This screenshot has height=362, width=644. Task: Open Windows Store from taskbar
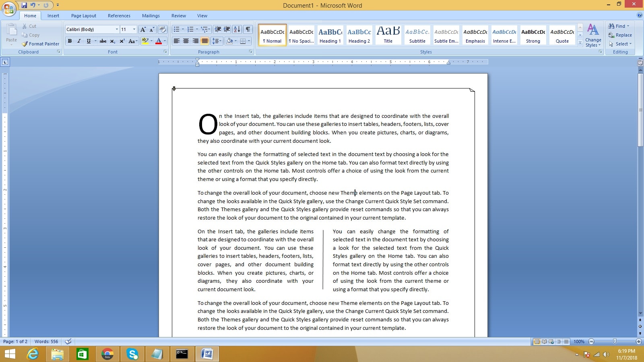(x=83, y=354)
